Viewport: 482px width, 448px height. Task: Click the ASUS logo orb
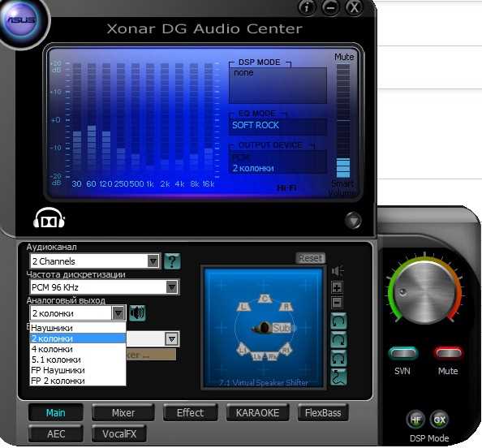[x=22, y=21]
